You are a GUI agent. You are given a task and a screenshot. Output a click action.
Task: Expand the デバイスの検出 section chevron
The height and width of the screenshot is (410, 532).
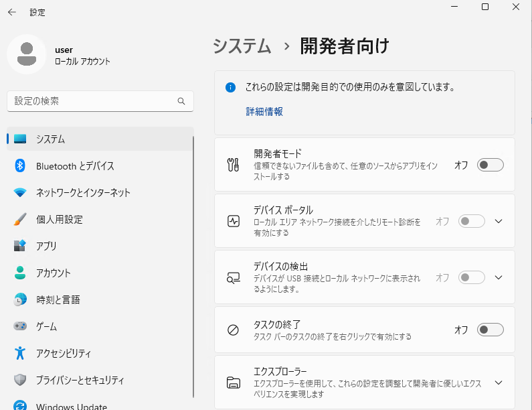(x=498, y=277)
